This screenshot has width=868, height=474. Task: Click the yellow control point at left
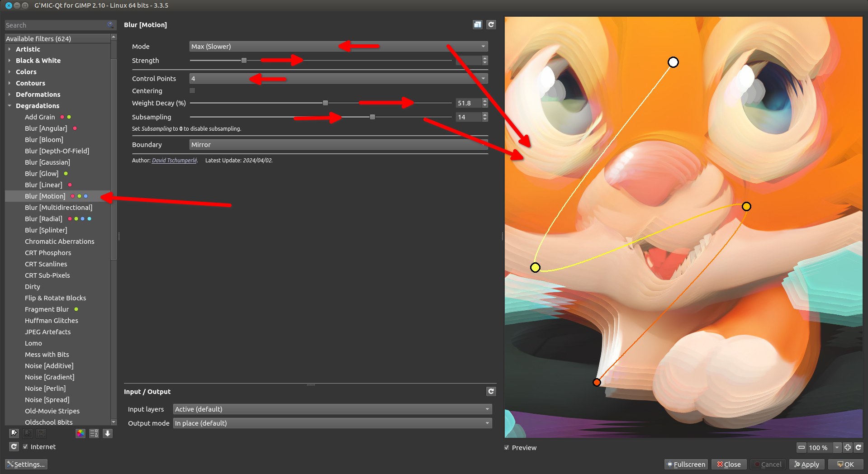pyautogui.click(x=535, y=267)
